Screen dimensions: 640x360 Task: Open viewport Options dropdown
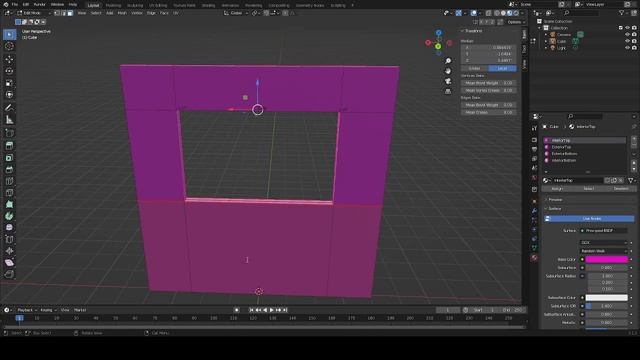point(516,22)
